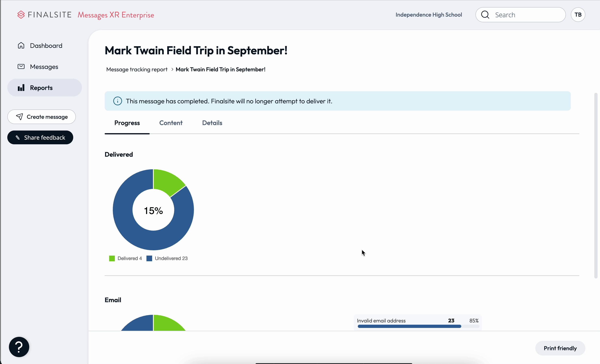Toggle the Share feedback pencil control
The height and width of the screenshot is (364, 600).
18,137
